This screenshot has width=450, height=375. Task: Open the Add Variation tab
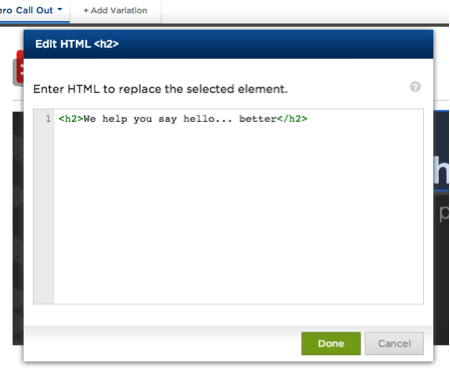[115, 11]
